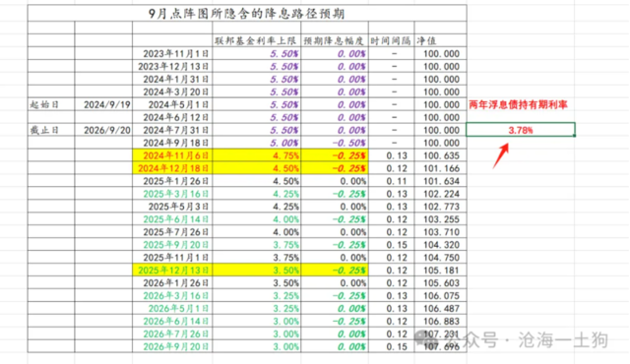
Task: Click the net value cell 106.883
Action: coord(440,322)
